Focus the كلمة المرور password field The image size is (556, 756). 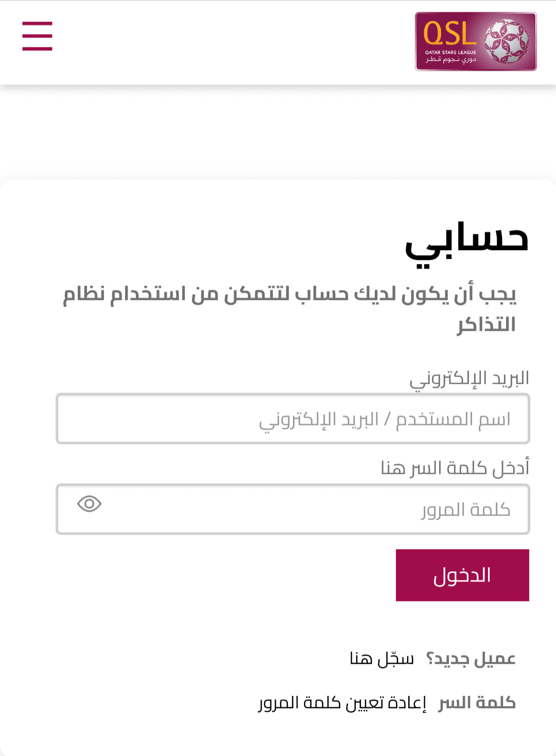click(x=292, y=509)
